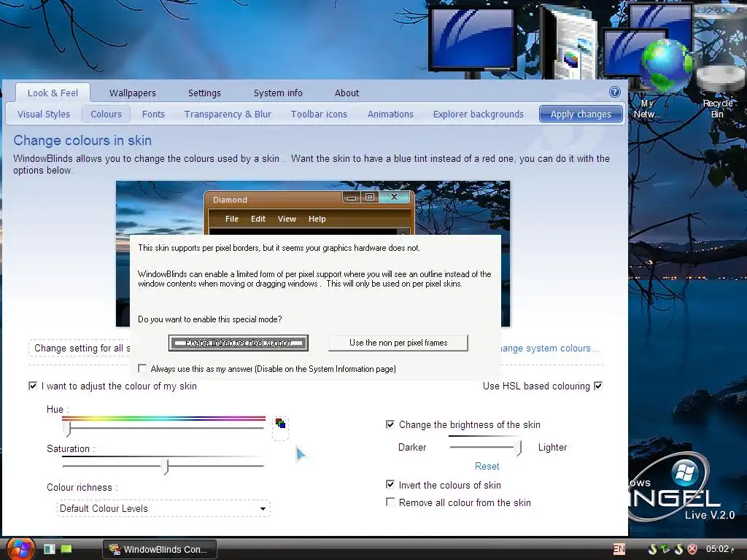Select the Colours sub-tab
This screenshot has height=560, width=747.
(x=107, y=114)
